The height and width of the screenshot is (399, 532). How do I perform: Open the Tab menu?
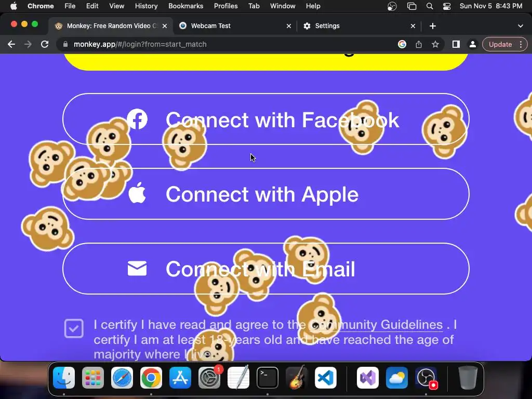click(254, 6)
